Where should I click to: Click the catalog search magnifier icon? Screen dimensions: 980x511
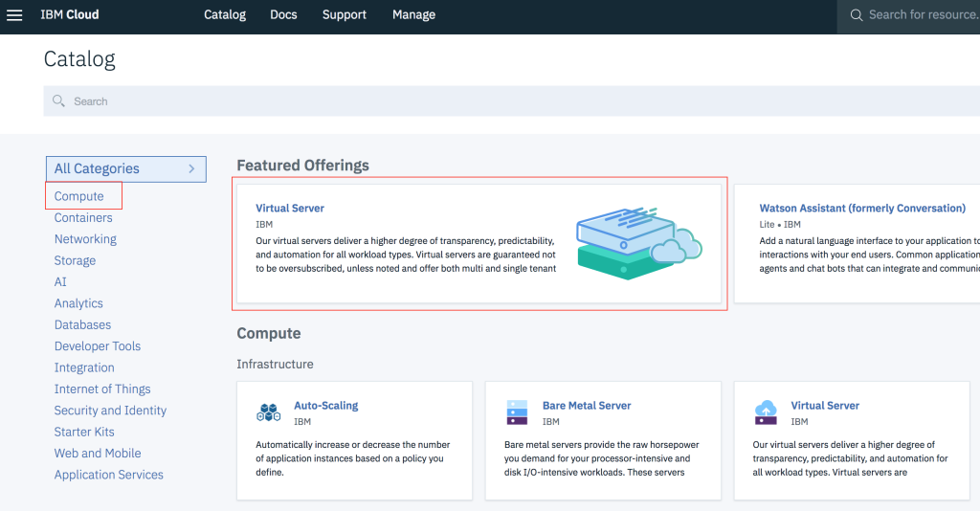tap(58, 101)
